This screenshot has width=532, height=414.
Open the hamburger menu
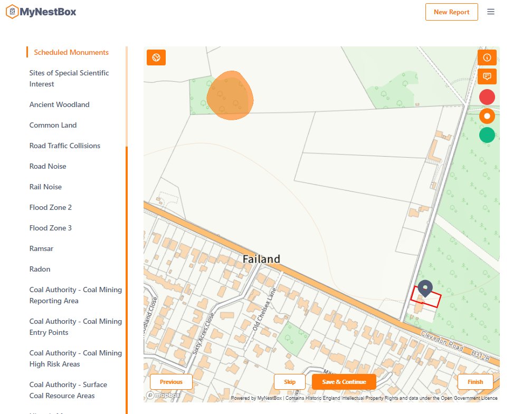(491, 12)
